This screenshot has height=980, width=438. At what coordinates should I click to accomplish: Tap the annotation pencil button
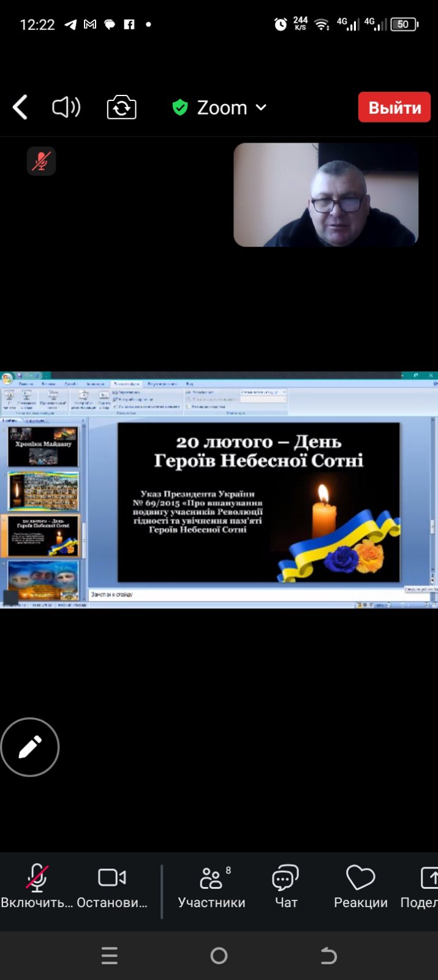tap(30, 747)
